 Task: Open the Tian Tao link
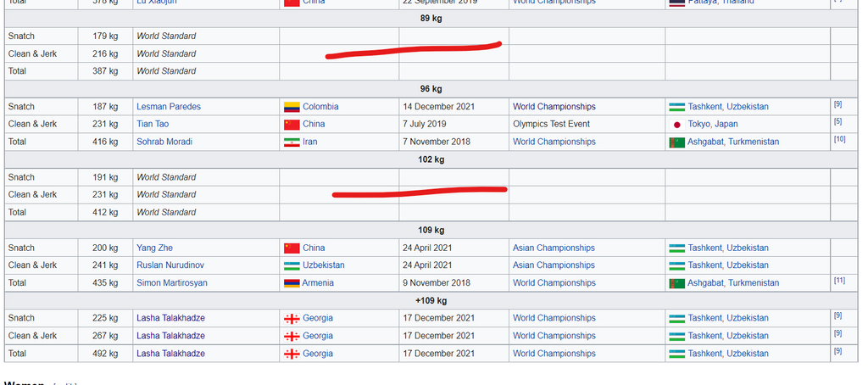(x=153, y=125)
